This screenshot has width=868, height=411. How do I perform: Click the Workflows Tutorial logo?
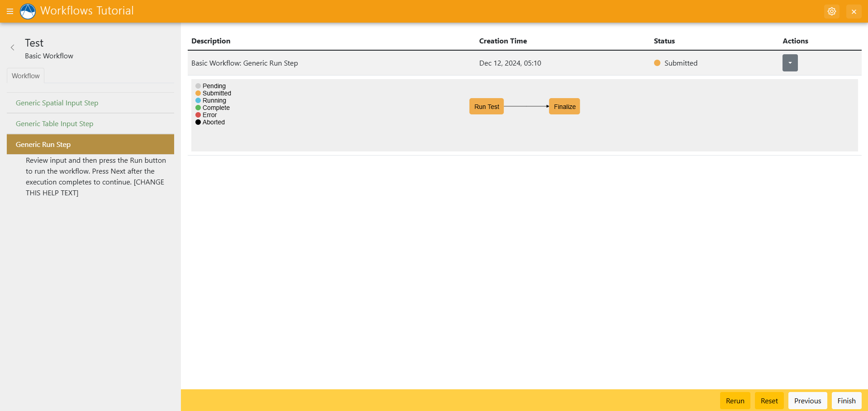pyautogui.click(x=28, y=11)
